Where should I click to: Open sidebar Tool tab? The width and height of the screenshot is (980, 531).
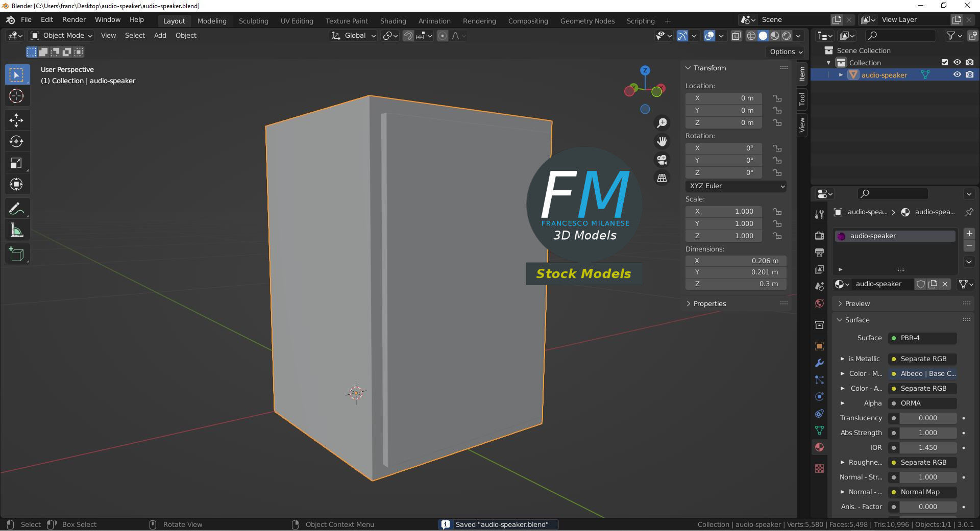(x=802, y=99)
